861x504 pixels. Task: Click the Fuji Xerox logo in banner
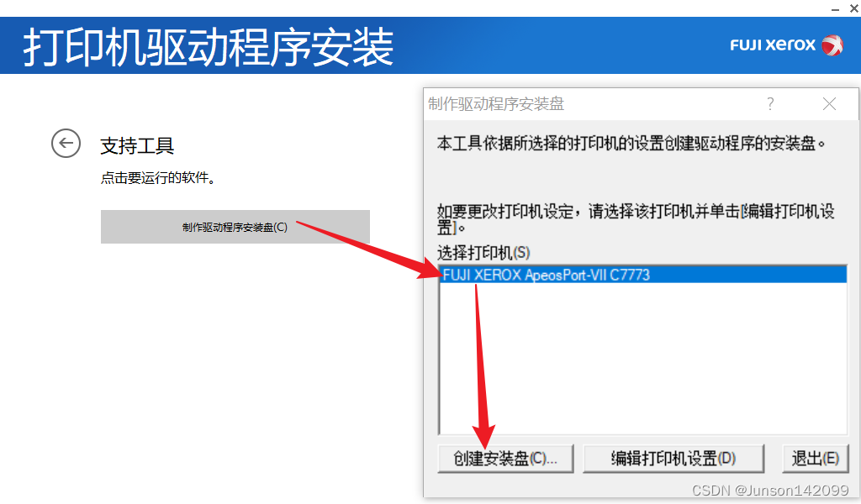(x=786, y=45)
